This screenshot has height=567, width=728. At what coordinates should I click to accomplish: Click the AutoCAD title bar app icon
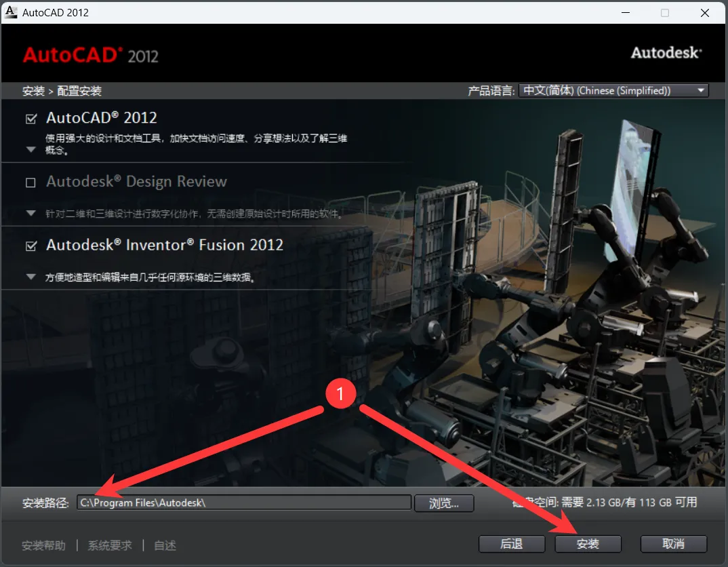tap(11, 12)
